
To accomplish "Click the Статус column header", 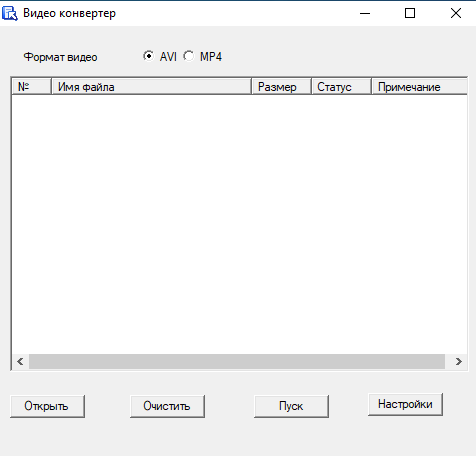I will pyautogui.click(x=341, y=87).
